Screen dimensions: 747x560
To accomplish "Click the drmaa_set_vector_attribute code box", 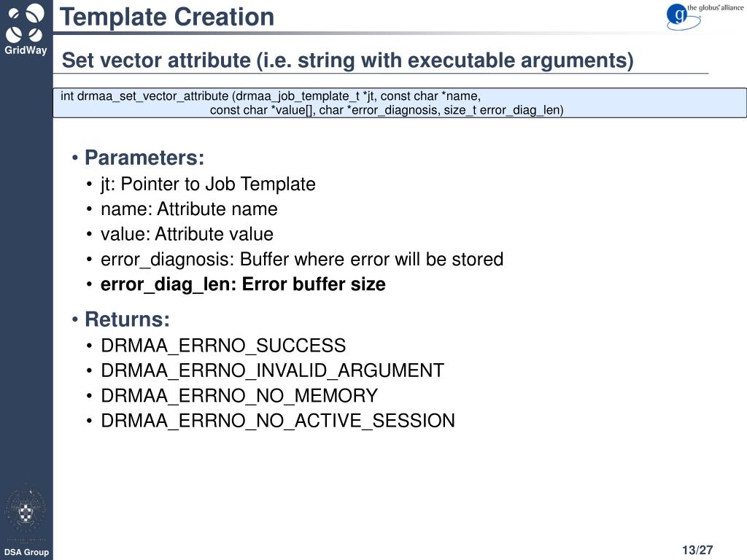I will point(400,103).
